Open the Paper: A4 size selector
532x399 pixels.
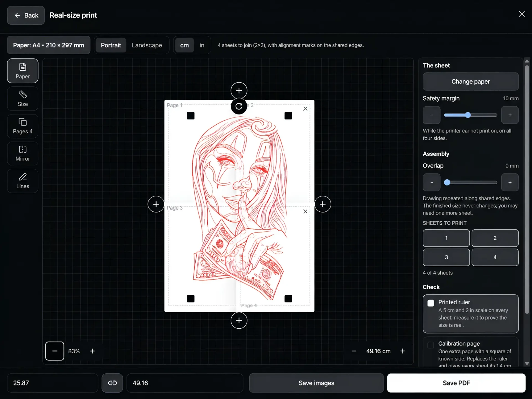click(x=48, y=45)
